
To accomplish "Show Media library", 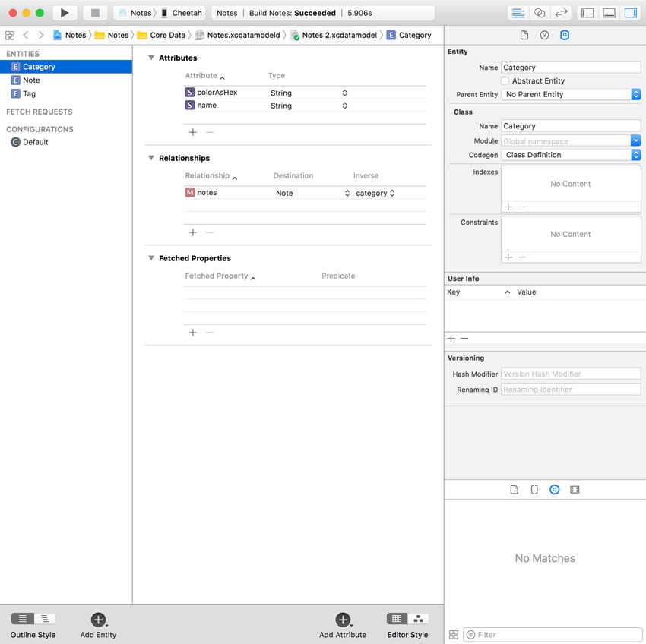I will click(575, 489).
